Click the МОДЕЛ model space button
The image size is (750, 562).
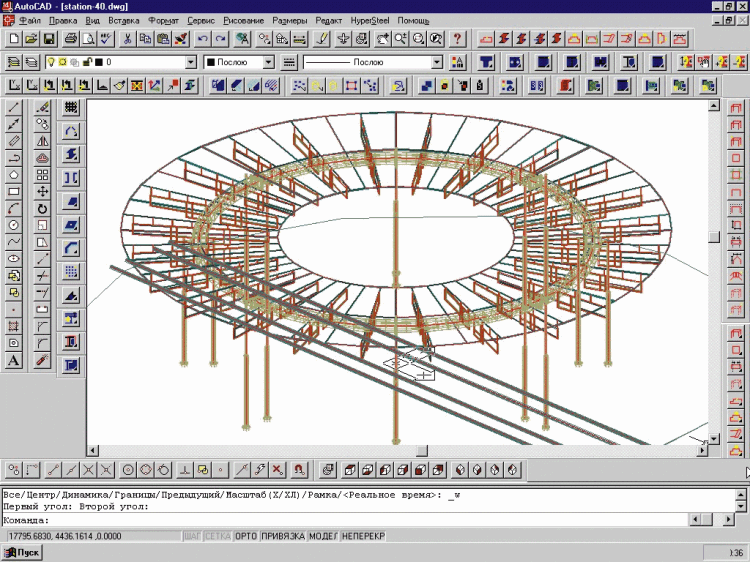coord(323,537)
